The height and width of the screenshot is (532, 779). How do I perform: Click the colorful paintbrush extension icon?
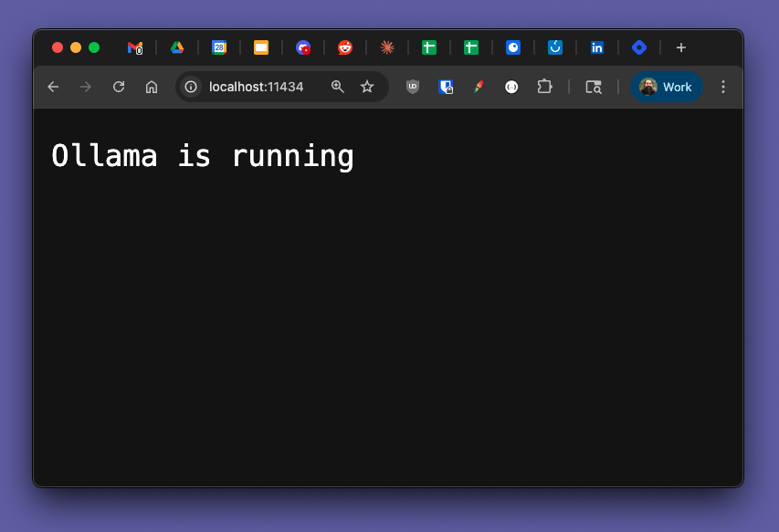(x=479, y=87)
